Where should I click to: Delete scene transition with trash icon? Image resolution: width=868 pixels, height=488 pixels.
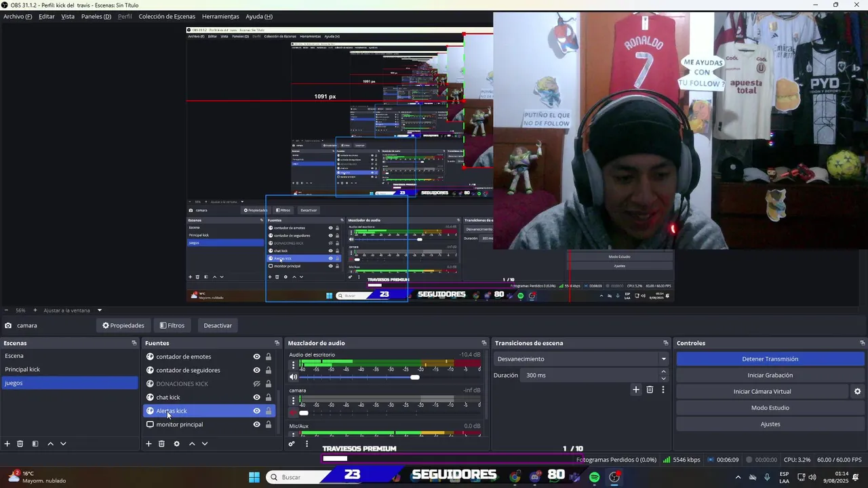point(650,390)
